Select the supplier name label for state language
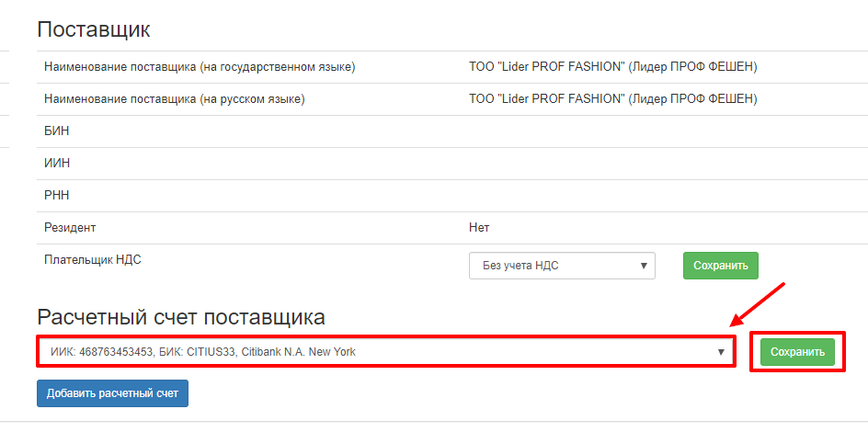The image size is (868, 432). pos(200,67)
